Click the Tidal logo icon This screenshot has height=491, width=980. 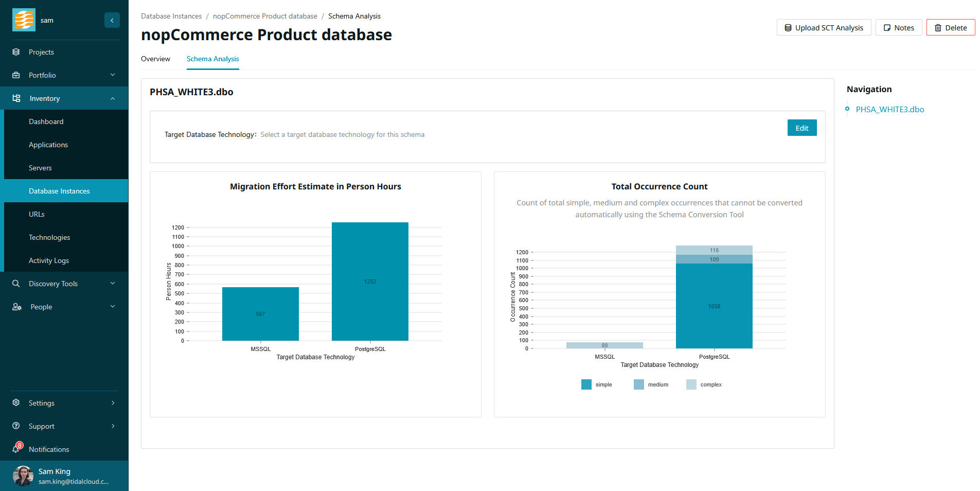[x=24, y=20]
